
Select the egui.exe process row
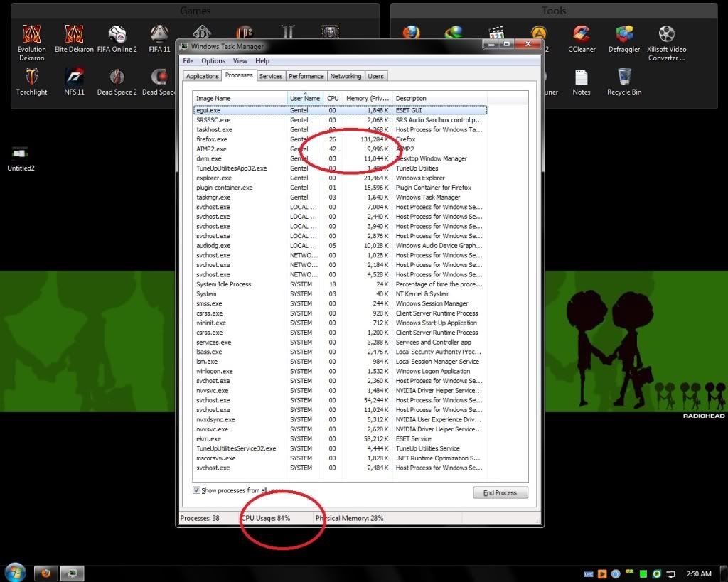pyautogui.click(x=340, y=110)
